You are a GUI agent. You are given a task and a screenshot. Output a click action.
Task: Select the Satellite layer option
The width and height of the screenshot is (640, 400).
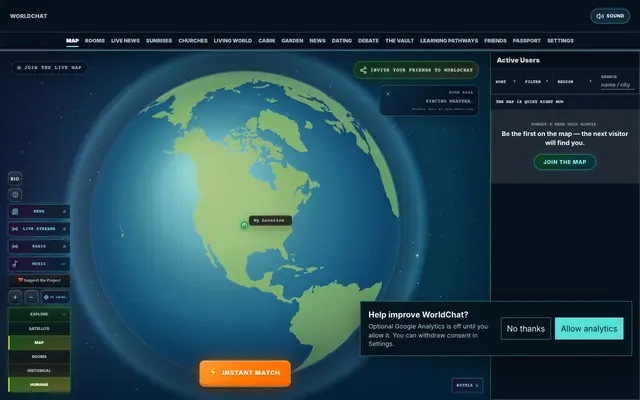coord(39,329)
